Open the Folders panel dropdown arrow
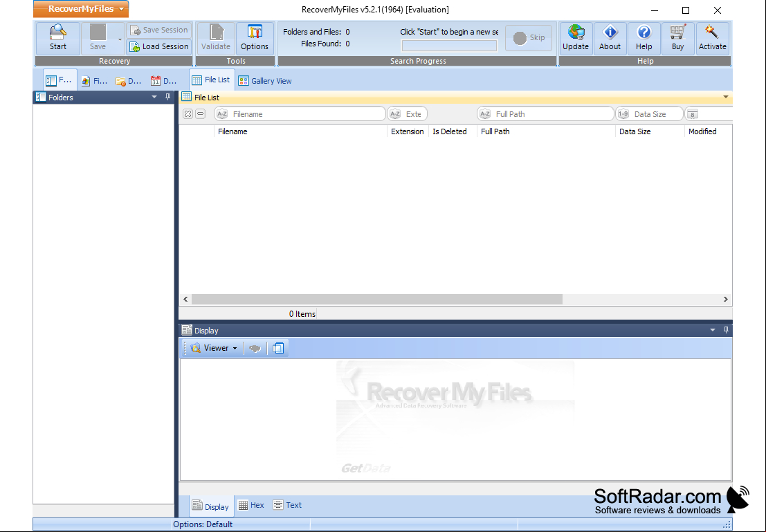The width and height of the screenshot is (766, 532). pyautogui.click(x=154, y=98)
